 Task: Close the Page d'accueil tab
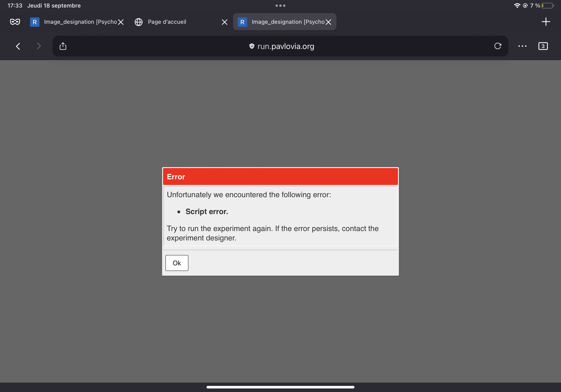tap(224, 22)
